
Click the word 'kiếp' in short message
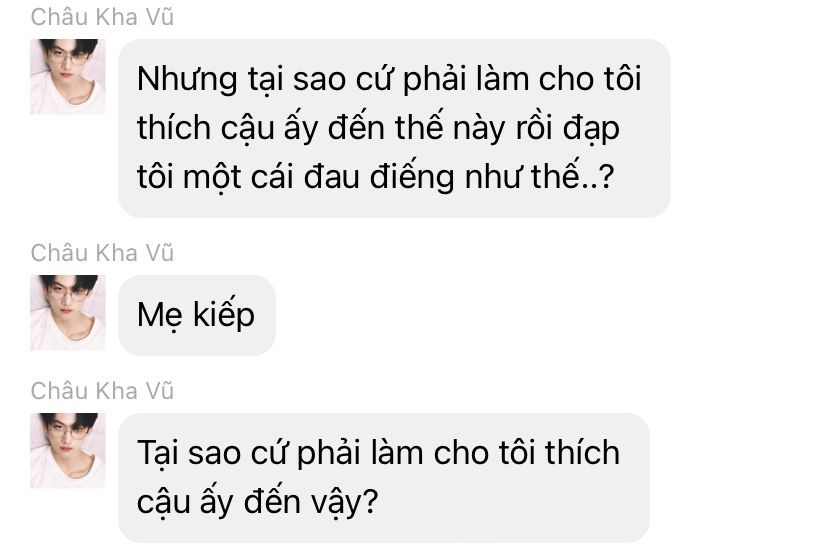224,315
